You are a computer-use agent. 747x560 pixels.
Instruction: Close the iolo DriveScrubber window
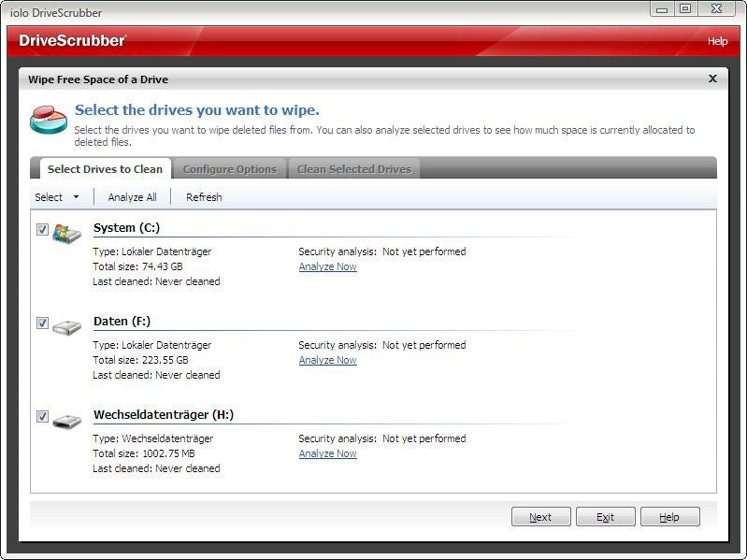tap(716, 9)
